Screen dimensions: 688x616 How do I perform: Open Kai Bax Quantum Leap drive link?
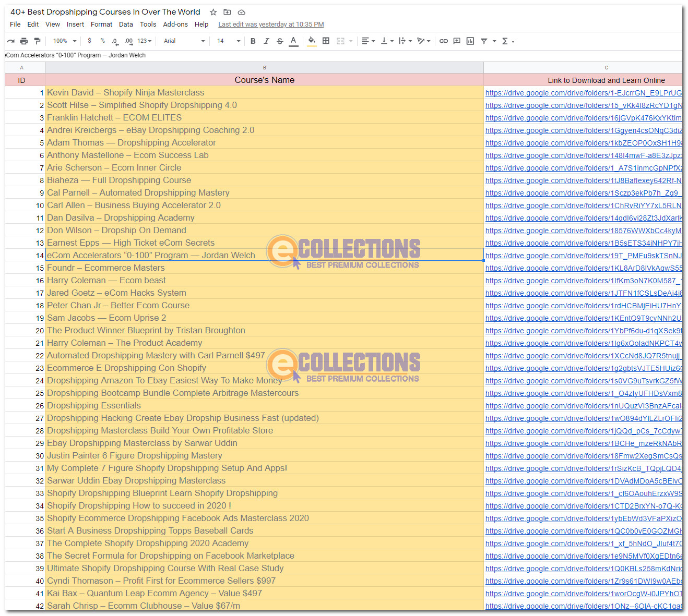point(584,594)
